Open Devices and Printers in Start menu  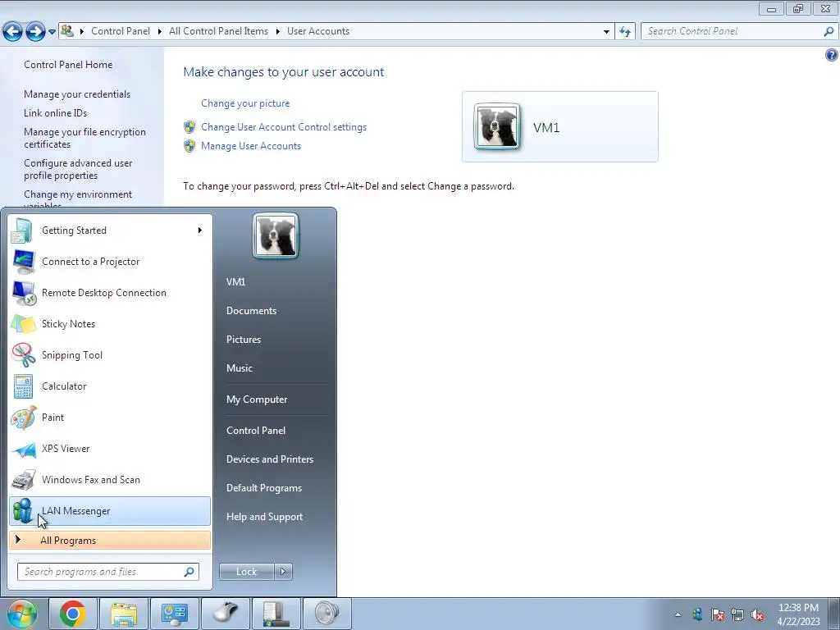[x=270, y=459]
